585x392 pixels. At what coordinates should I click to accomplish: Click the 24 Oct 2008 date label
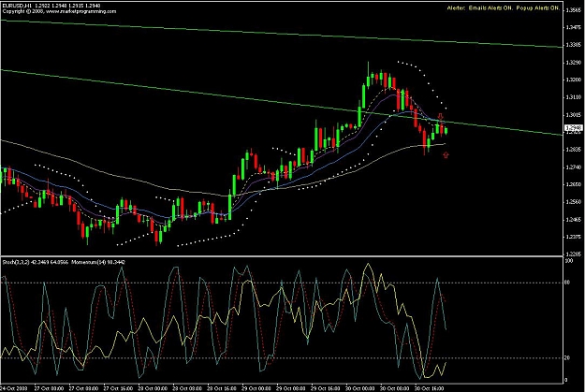pos(14,388)
